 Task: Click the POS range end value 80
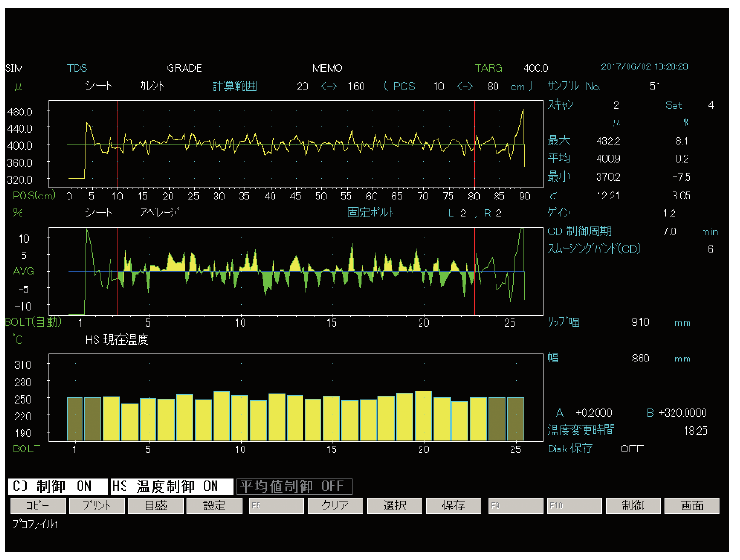(x=493, y=86)
